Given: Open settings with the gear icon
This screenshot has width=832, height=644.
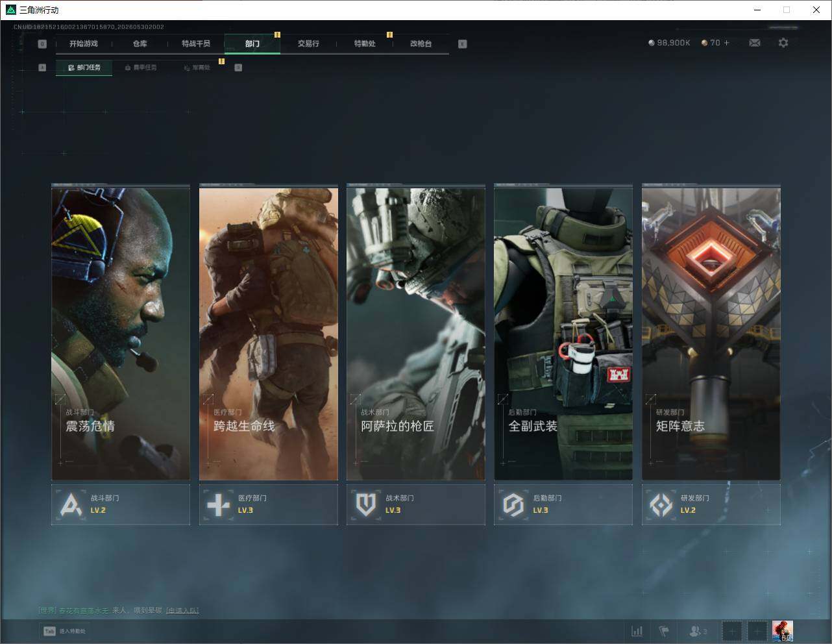Looking at the screenshot, I should click(x=783, y=43).
